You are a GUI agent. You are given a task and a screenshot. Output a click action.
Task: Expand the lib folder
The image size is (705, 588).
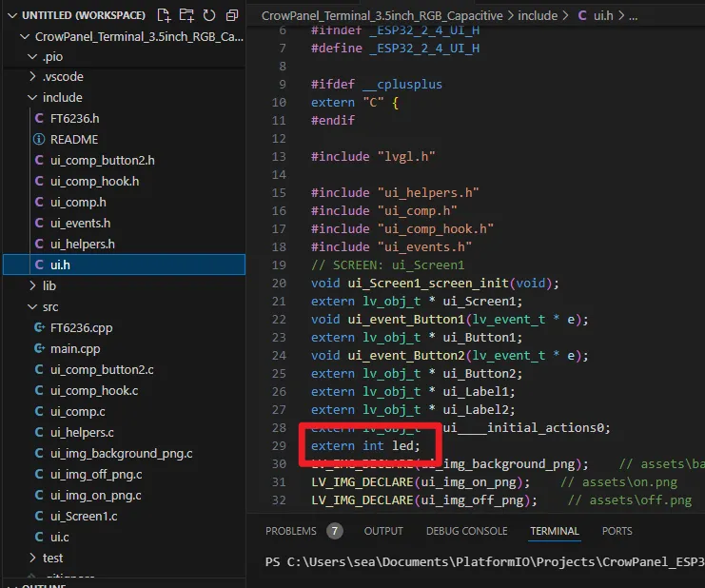[x=49, y=285]
